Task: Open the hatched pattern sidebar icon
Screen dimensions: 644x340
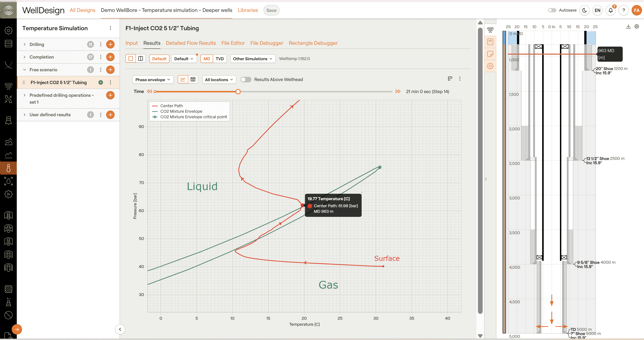Action: pos(8,289)
